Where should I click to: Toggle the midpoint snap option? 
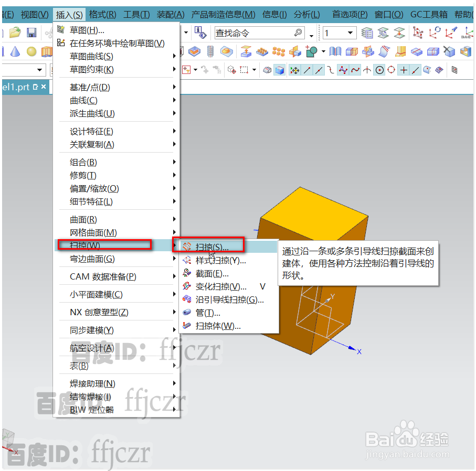tap(319, 69)
